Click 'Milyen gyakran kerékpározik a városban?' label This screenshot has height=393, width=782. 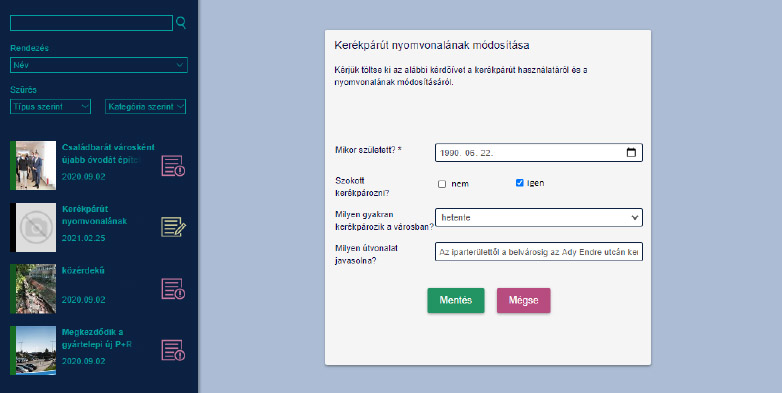(x=384, y=220)
